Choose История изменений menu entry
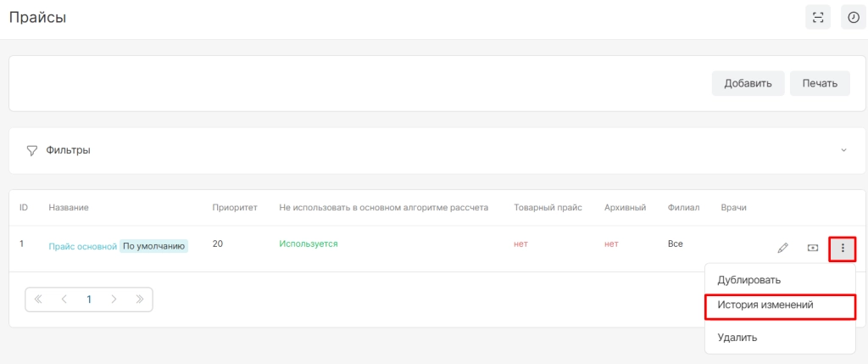868x364 pixels. pos(766,305)
